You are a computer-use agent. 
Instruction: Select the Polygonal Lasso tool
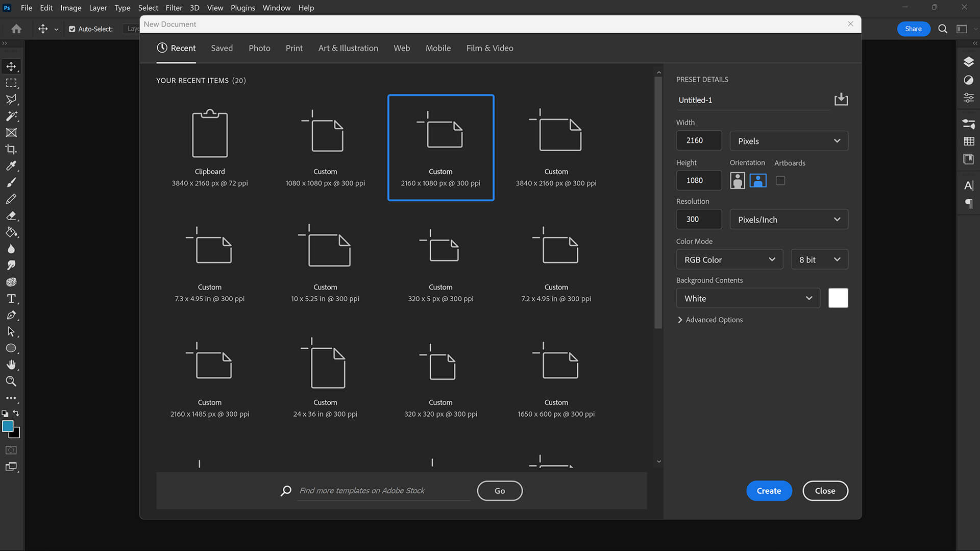[x=11, y=100]
